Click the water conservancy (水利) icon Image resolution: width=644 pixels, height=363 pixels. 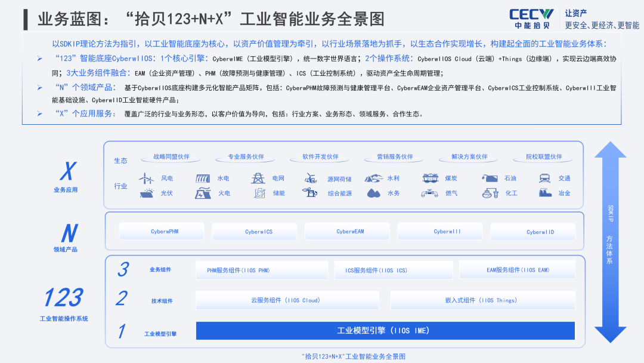pos(373,178)
